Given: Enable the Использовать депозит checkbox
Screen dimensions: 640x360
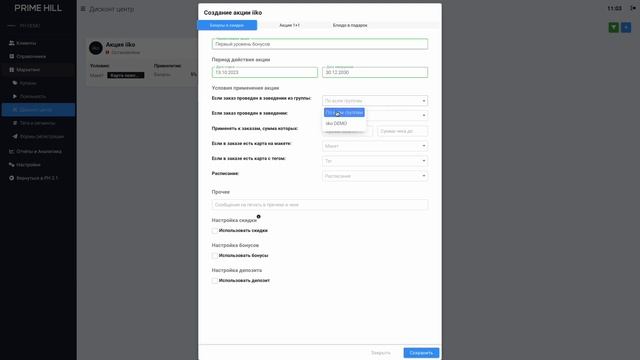Looking at the screenshot, I should tap(215, 281).
